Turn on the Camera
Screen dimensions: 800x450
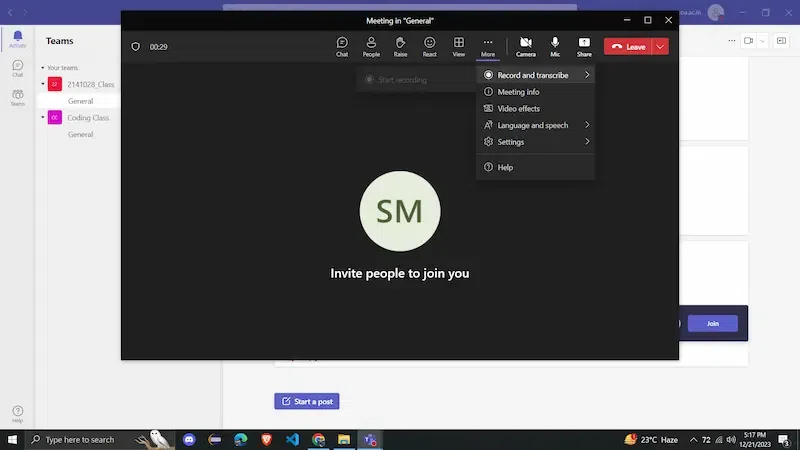(x=526, y=46)
